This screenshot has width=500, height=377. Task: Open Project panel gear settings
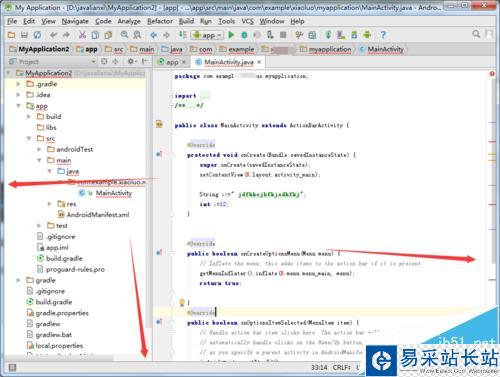131,61
